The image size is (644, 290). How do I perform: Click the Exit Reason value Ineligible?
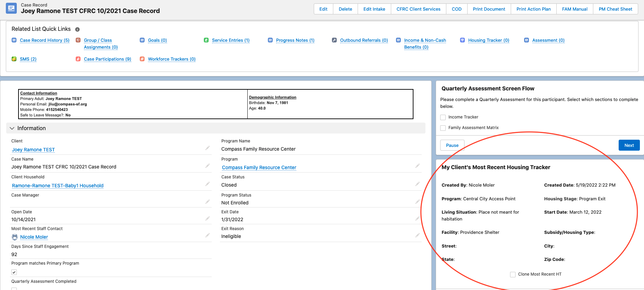(x=231, y=236)
